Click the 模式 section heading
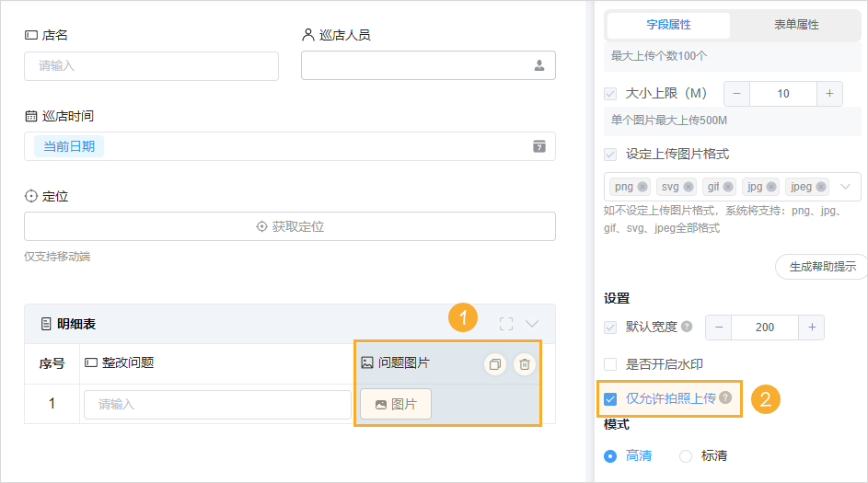This screenshot has height=483, width=868. pyautogui.click(x=617, y=424)
